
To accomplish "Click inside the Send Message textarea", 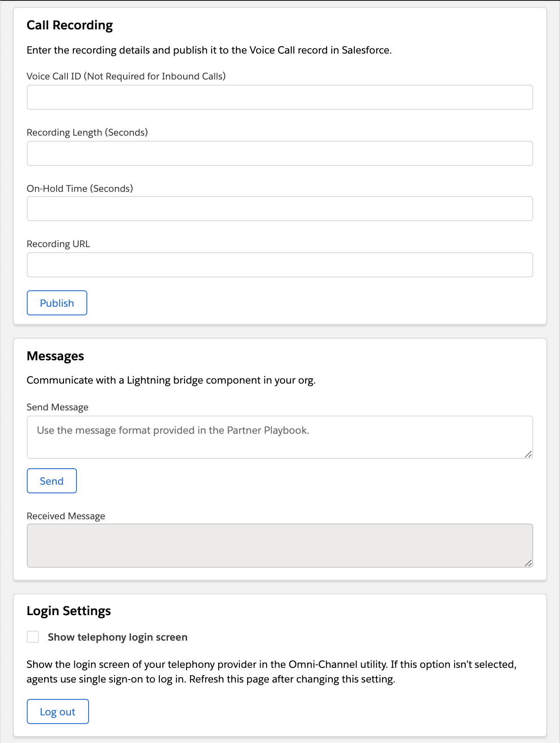I will pos(280,436).
